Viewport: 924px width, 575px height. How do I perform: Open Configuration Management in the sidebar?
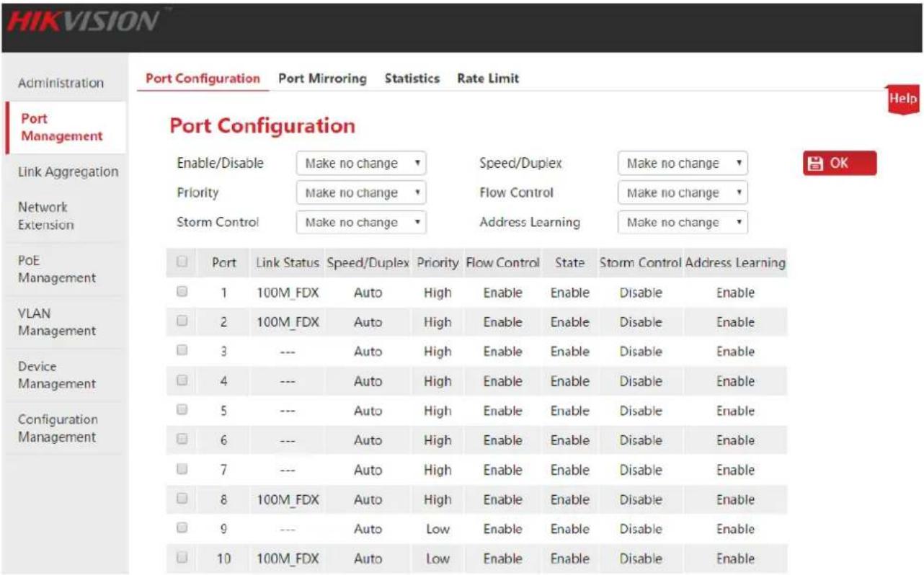[58, 428]
